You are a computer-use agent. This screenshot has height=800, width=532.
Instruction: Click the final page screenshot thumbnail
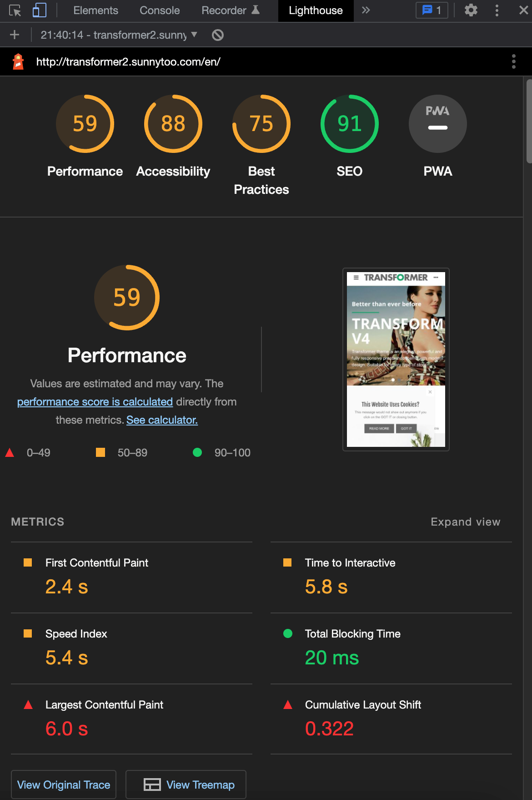click(x=396, y=359)
